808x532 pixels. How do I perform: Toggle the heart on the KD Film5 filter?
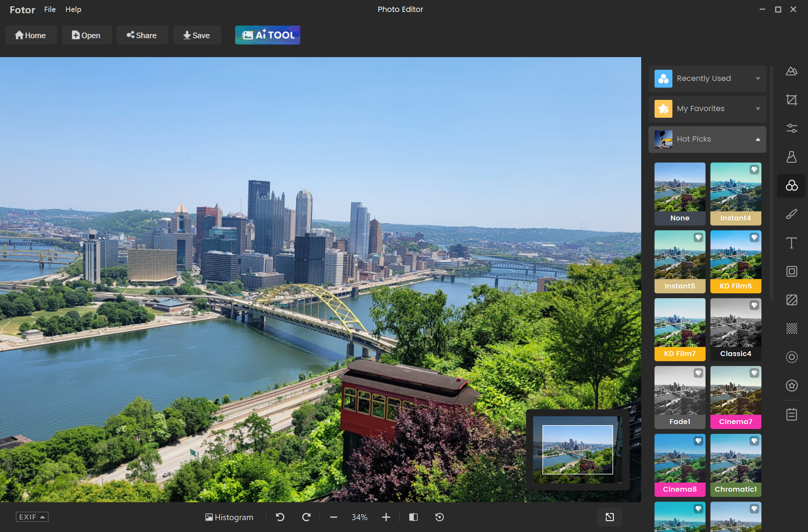(x=754, y=237)
